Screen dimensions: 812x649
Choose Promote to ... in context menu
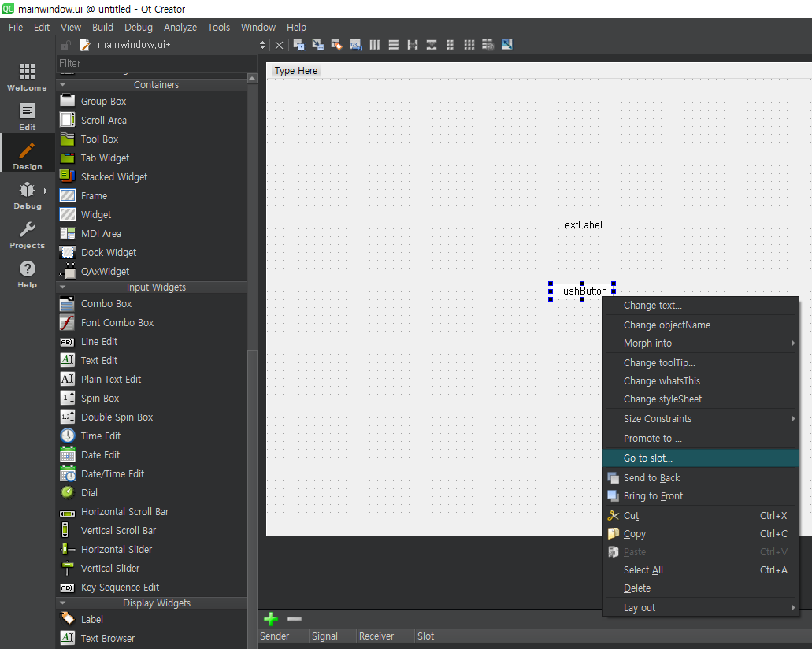pos(701,439)
